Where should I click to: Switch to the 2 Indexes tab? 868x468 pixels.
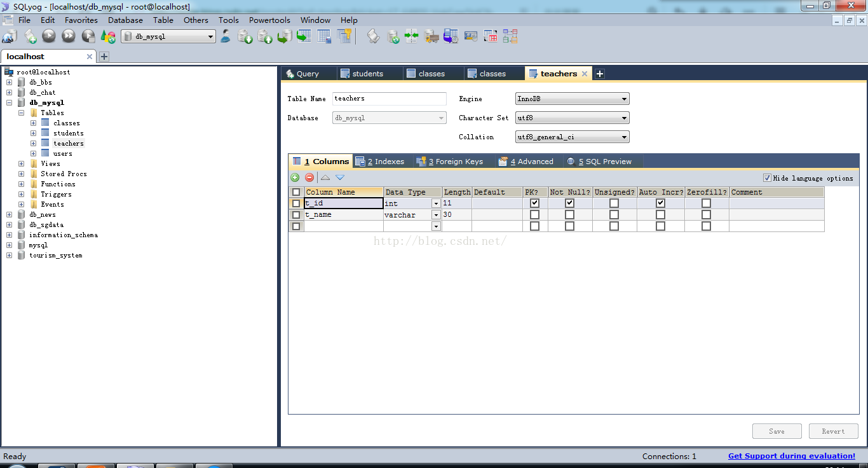coord(380,162)
